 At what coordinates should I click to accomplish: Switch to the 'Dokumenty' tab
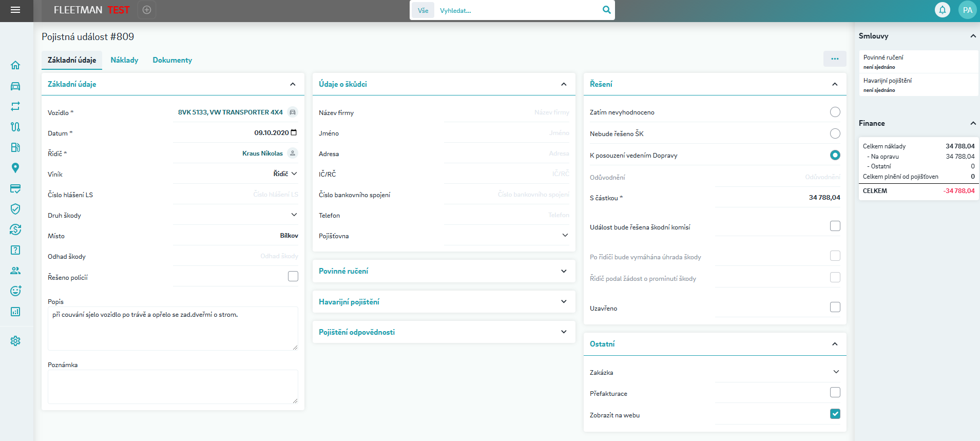(172, 60)
